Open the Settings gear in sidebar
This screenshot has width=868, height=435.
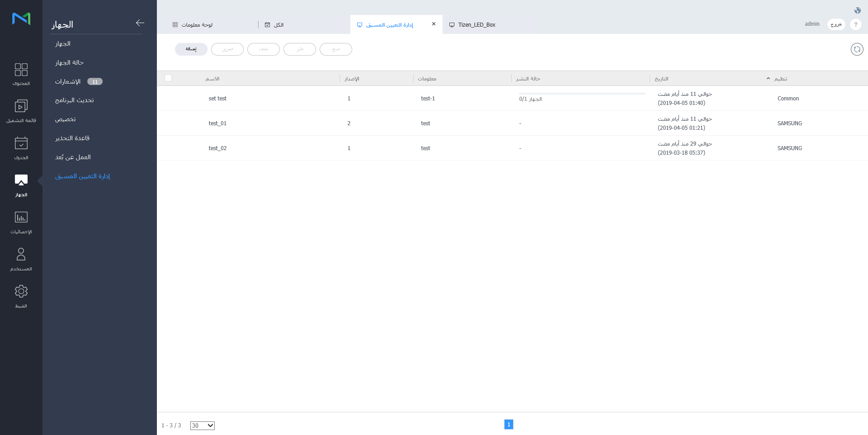(21, 296)
